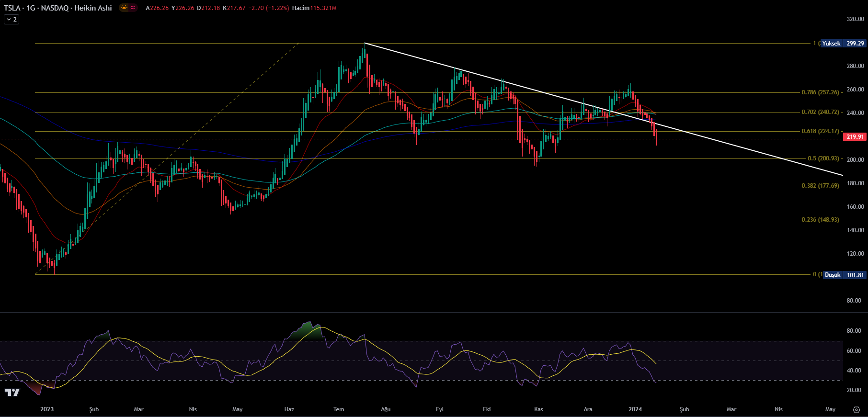Click 260.00 on the price scale
The width and height of the screenshot is (868, 417).
[855, 90]
